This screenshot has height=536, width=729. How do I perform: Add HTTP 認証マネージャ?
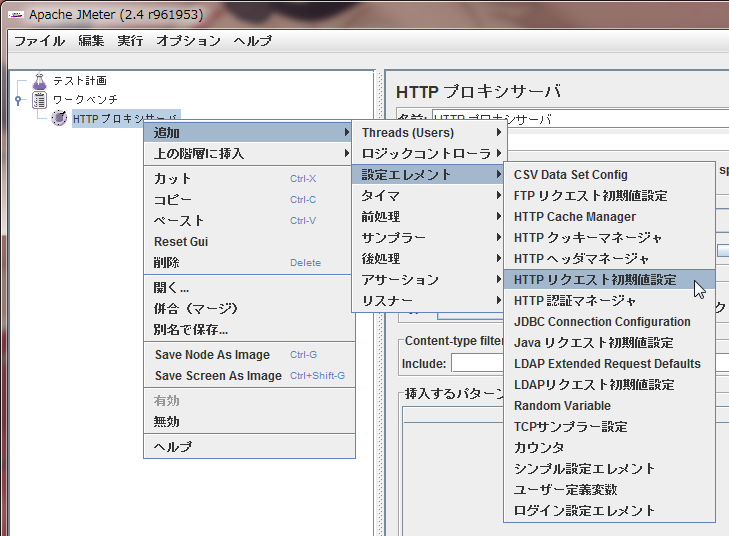(x=609, y=301)
